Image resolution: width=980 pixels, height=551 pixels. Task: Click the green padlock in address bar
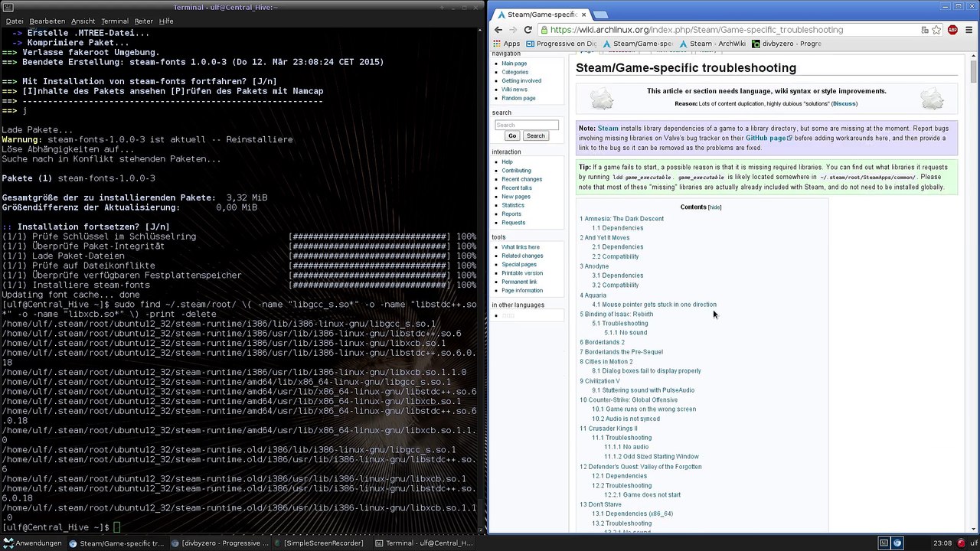[x=544, y=30]
